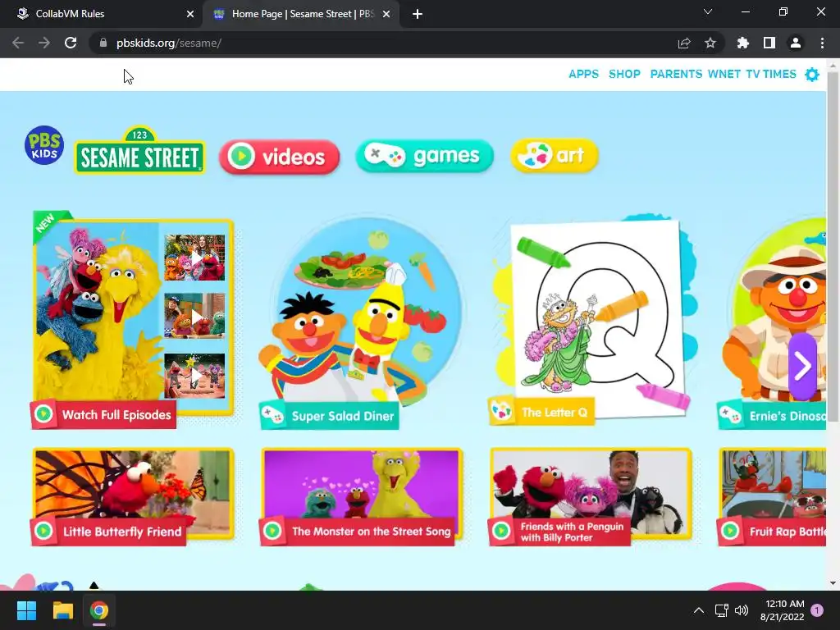Share this page icon

point(684,43)
